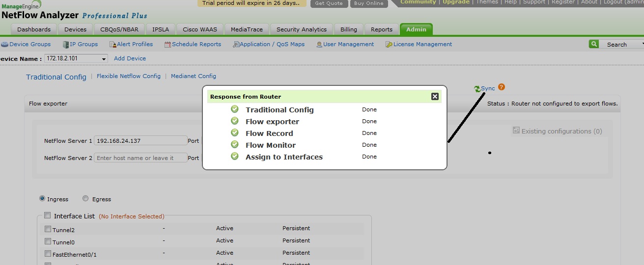Open the Medianet Config link
The height and width of the screenshot is (265, 644).
click(x=194, y=76)
